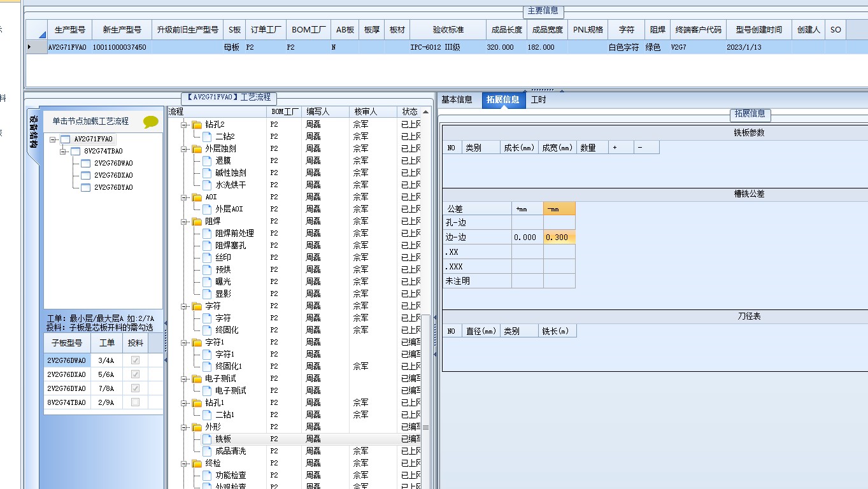Viewport: 868px width, 489px height.
Task: Collapse the 8V2G74TBA0 tree node expander
Action: click(64, 152)
